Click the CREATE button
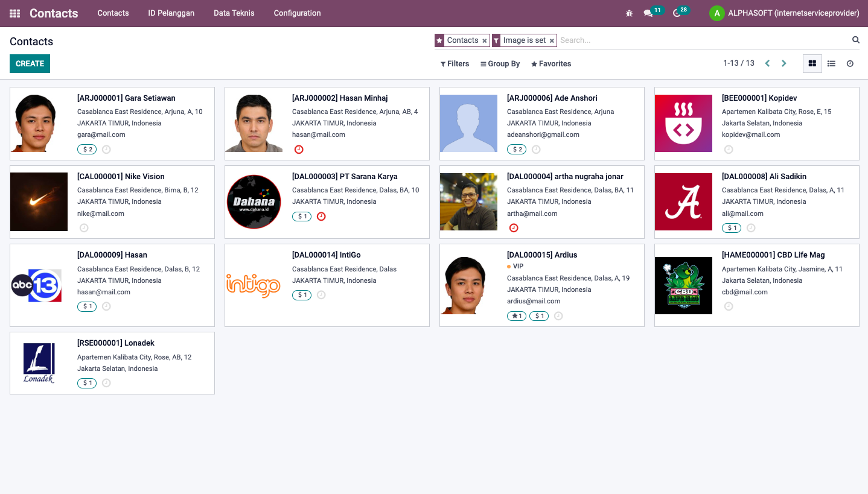868x494 pixels. [x=30, y=63]
